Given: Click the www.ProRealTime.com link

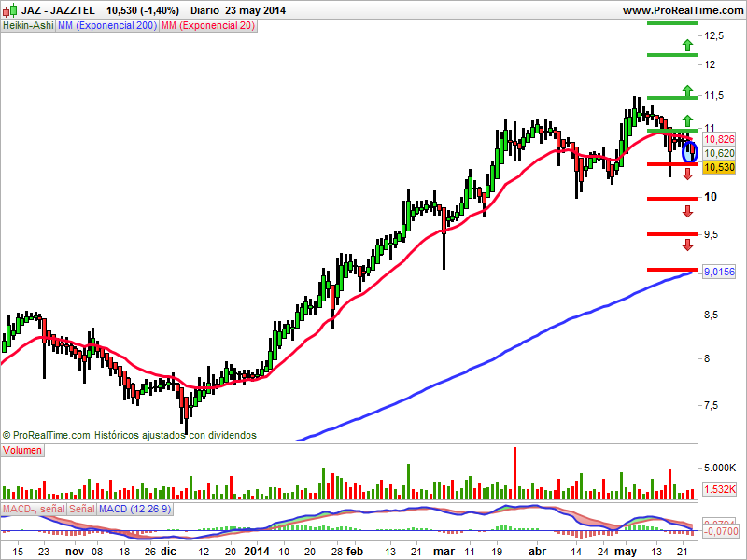Looking at the screenshot, I should tap(683, 10).
